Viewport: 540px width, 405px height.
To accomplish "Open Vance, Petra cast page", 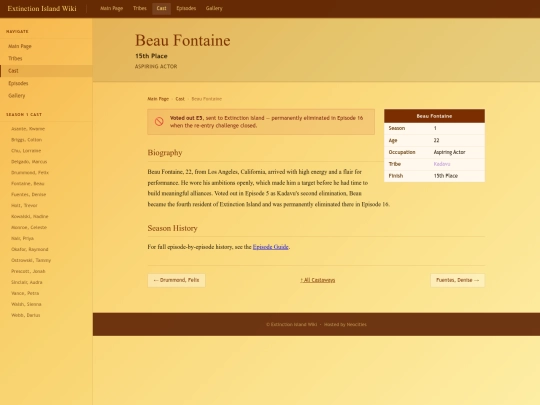I will point(25,294).
